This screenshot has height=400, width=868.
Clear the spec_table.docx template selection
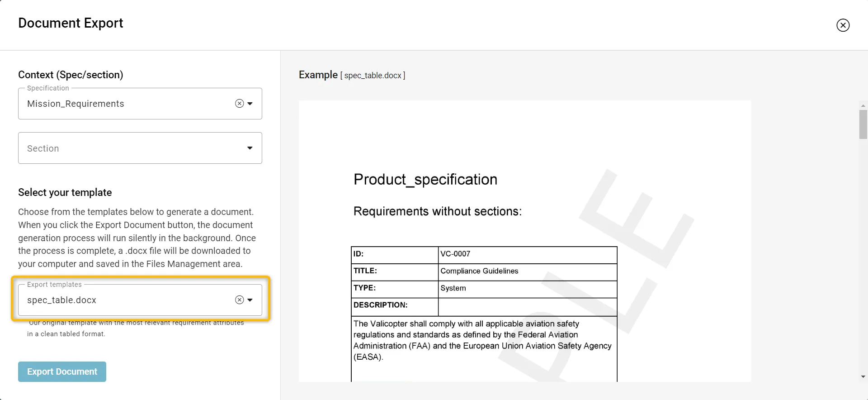pos(240,300)
